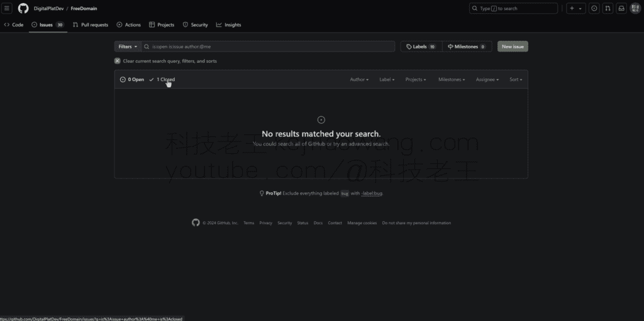Open the header pull requests icon
This screenshot has width=644, height=321.
(x=608, y=8)
